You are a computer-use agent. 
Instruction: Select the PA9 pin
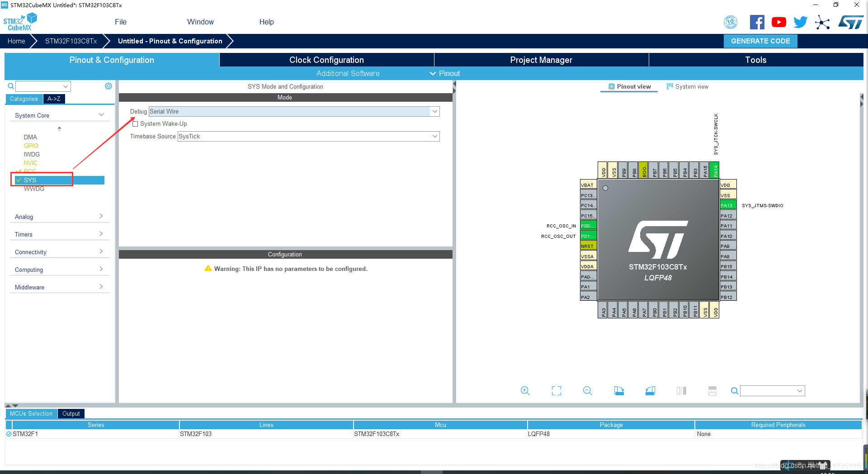[728, 246]
